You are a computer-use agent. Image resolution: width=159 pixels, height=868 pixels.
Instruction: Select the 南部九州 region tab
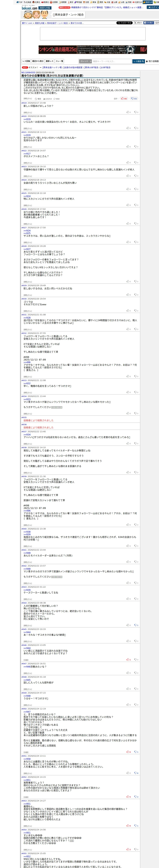(148, 2)
